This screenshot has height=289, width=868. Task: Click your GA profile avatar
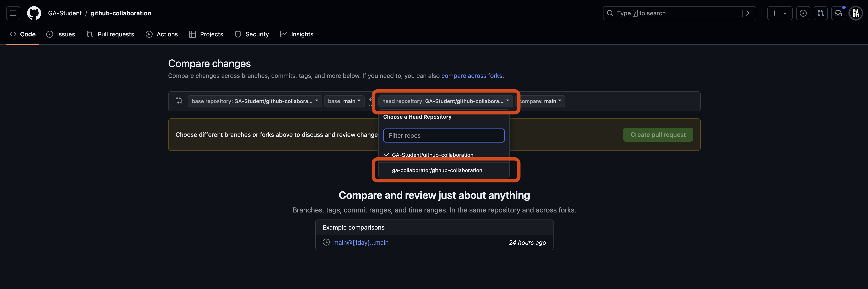point(856,13)
